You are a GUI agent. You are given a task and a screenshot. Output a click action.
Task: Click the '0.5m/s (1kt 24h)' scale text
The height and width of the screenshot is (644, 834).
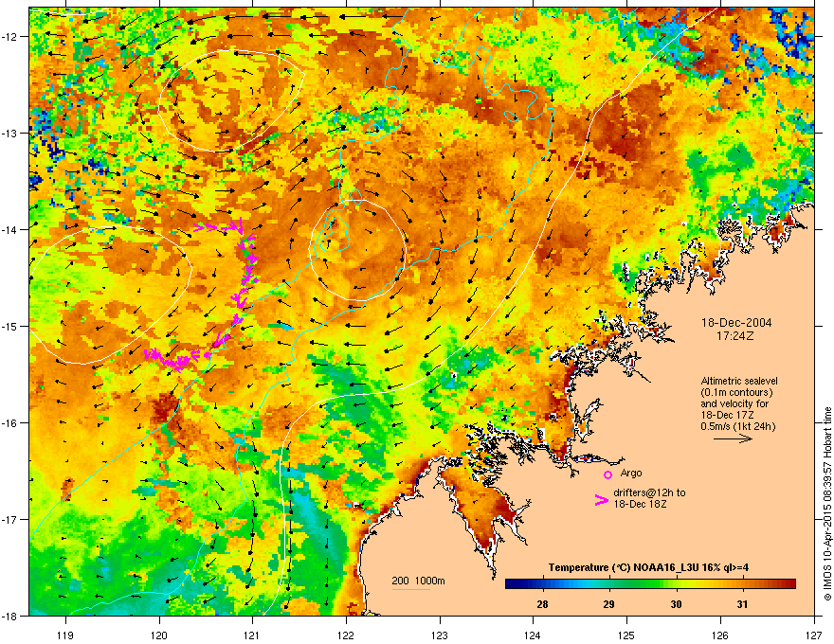coord(738,426)
